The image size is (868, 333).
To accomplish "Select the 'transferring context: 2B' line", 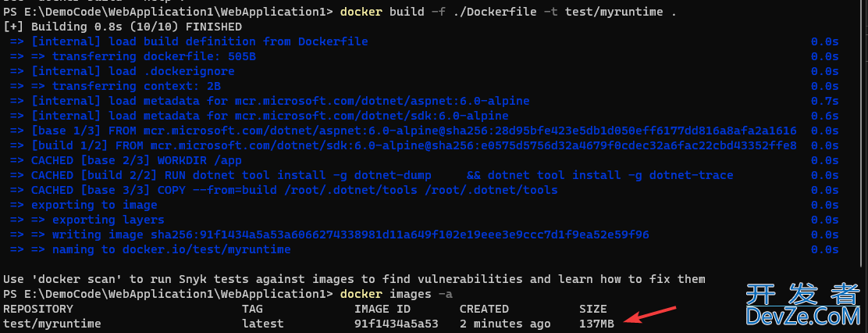I will click(x=116, y=87).
